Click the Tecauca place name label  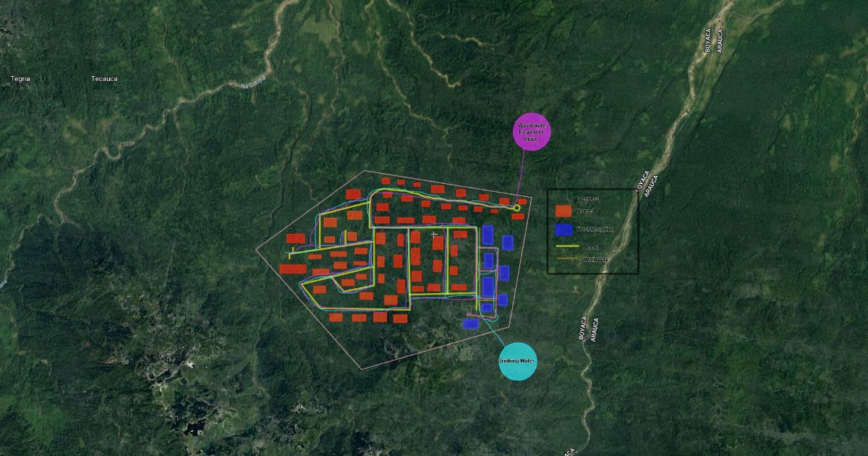(104, 78)
